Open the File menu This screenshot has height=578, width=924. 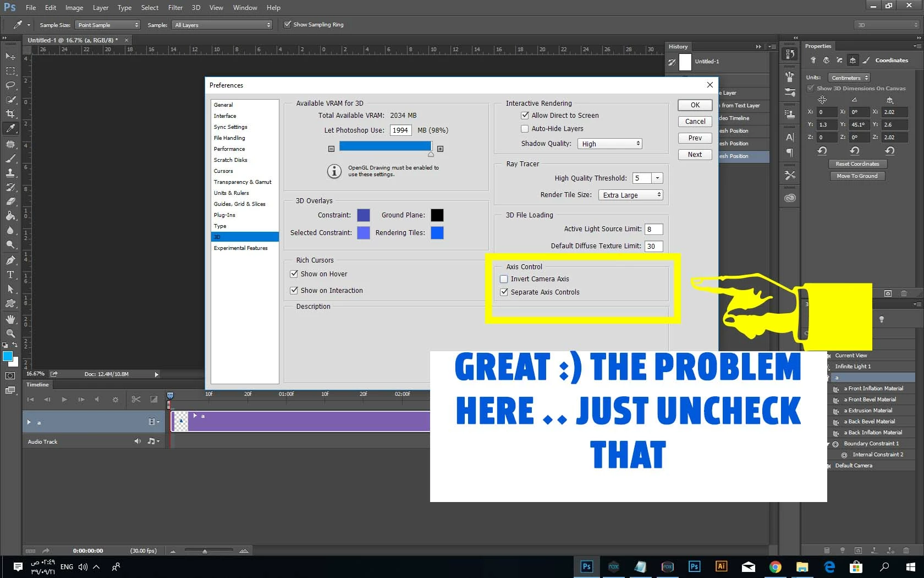(31, 8)
